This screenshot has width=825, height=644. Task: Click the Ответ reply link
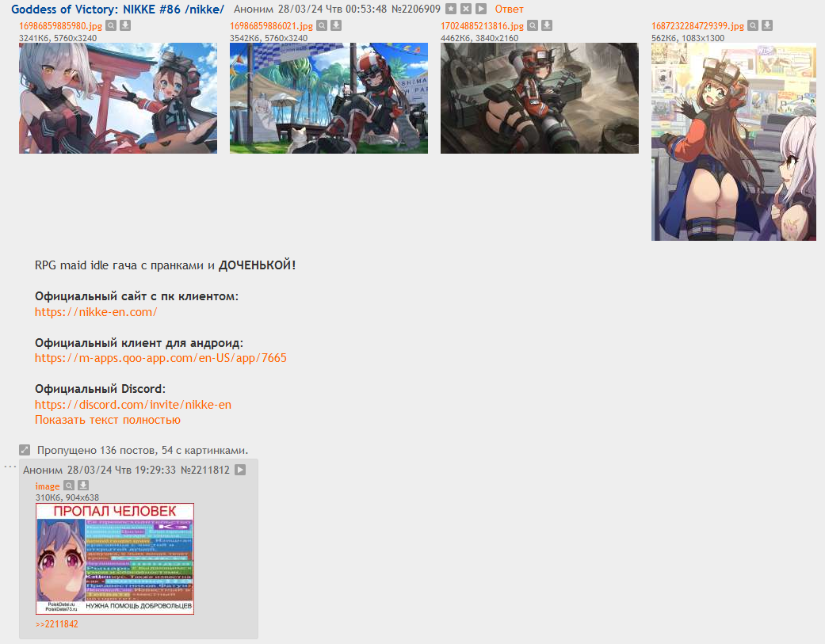(509, 9)
